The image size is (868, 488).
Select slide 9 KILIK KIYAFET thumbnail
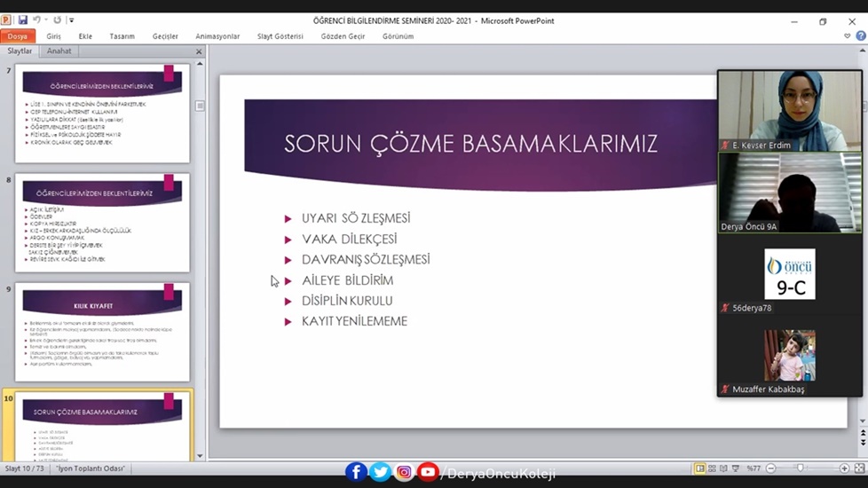[x=102, y=332]
